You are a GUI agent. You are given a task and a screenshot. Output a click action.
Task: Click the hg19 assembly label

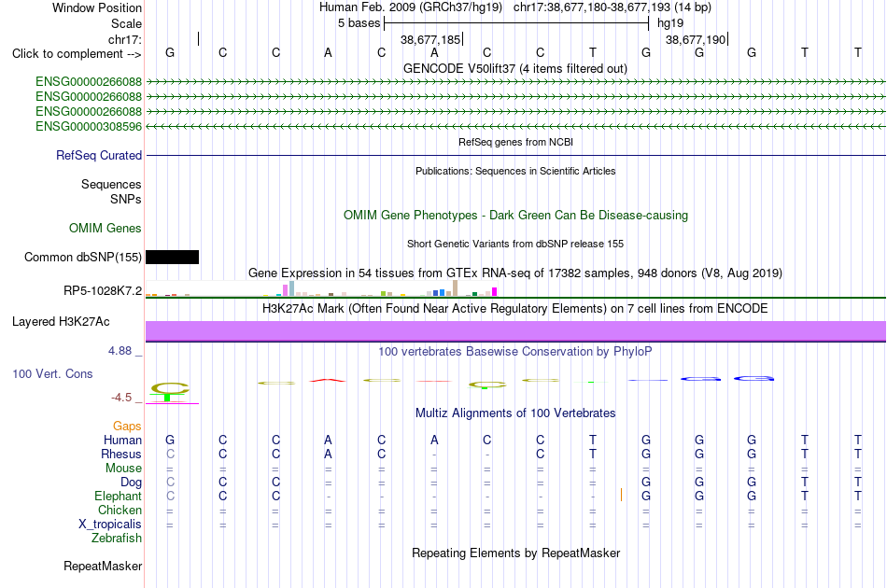[x=670, y=23]
